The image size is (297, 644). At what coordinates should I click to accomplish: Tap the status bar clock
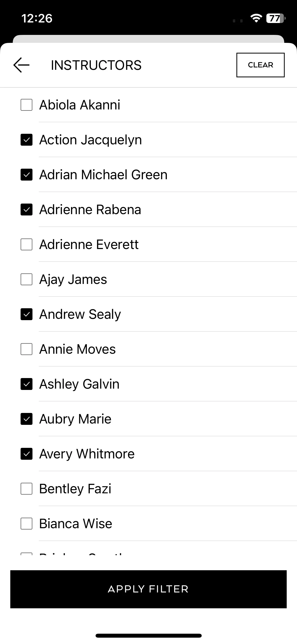37,18
